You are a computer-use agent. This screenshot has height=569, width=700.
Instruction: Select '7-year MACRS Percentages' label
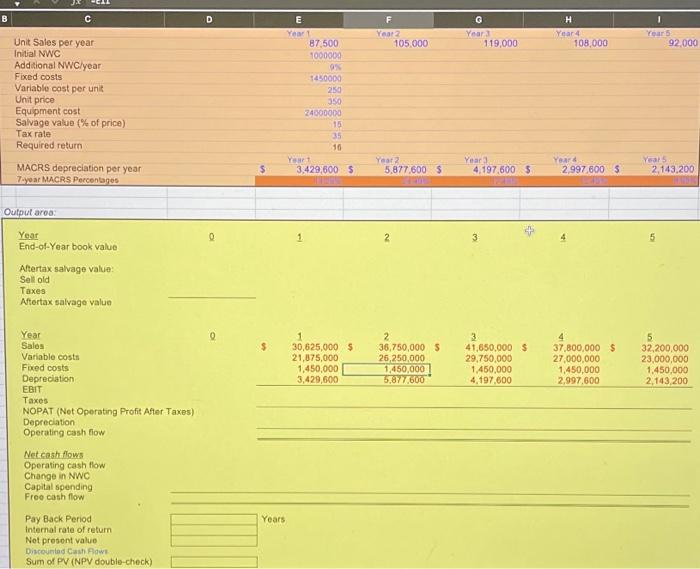click(x=68, y=180)
